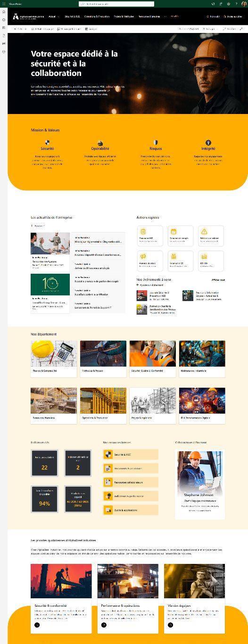Open the event dated 15 Réunion d'Information
This screenshot has width=248, height=644.
tap(203, 295)
